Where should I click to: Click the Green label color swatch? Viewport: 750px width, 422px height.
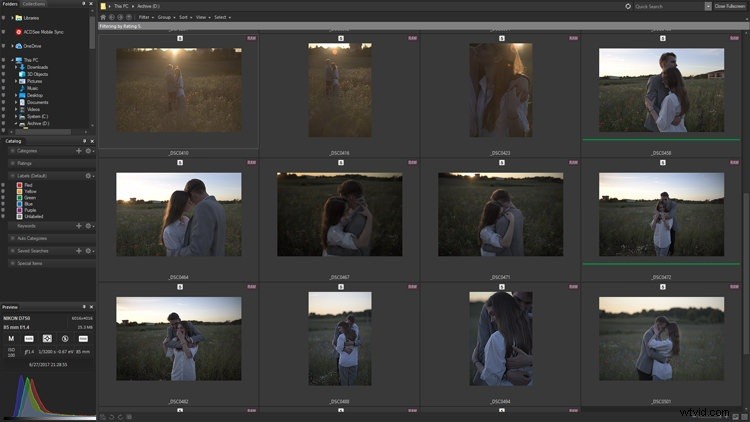(20, 197)
